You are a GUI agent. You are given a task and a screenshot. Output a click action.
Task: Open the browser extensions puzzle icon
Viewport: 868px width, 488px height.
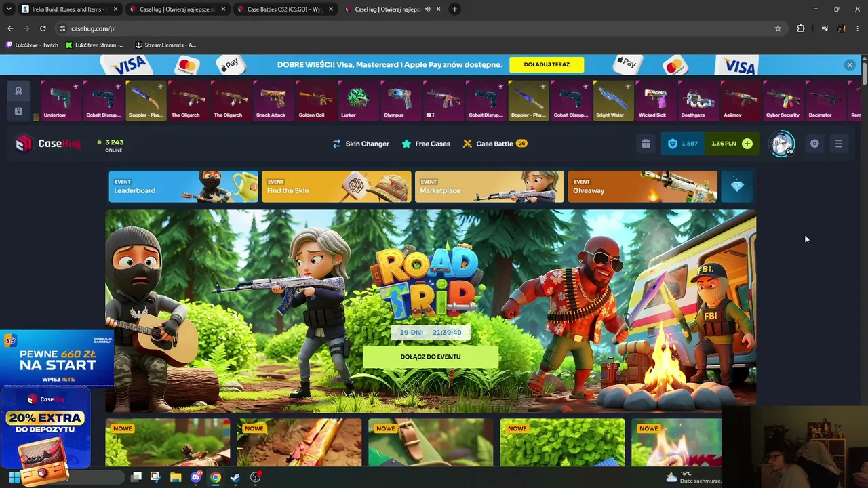[x=801, y=28]
